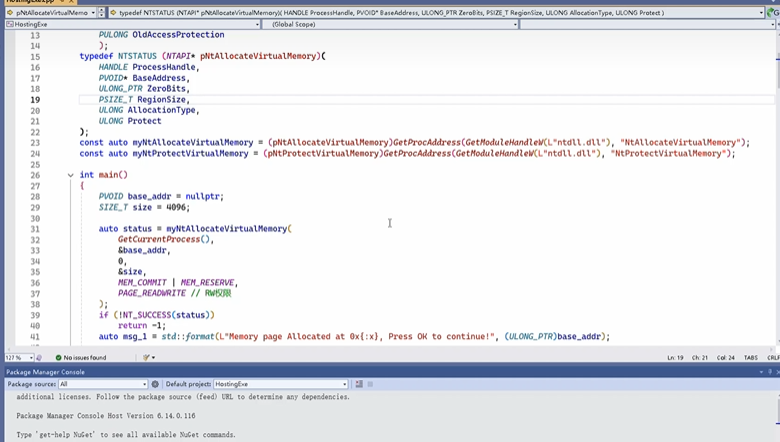The image size is (780, 442).
Task: Open pNtAllocateVirtualMemo search dropdown
Action: pyautogui.click(x=51, y=12)
